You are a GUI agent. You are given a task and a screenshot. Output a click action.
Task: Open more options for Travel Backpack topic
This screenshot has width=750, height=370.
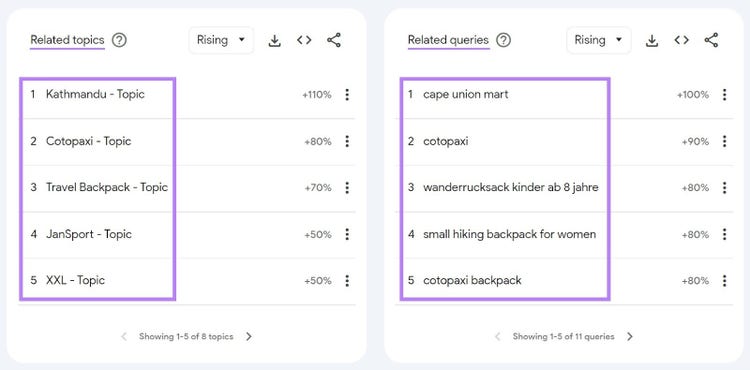[x=347, y=187]
